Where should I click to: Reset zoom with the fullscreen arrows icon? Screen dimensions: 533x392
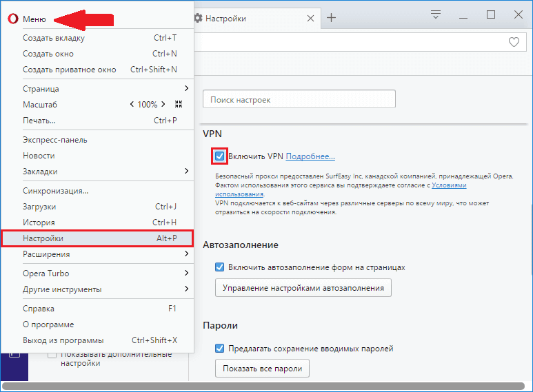click(179, 104)
